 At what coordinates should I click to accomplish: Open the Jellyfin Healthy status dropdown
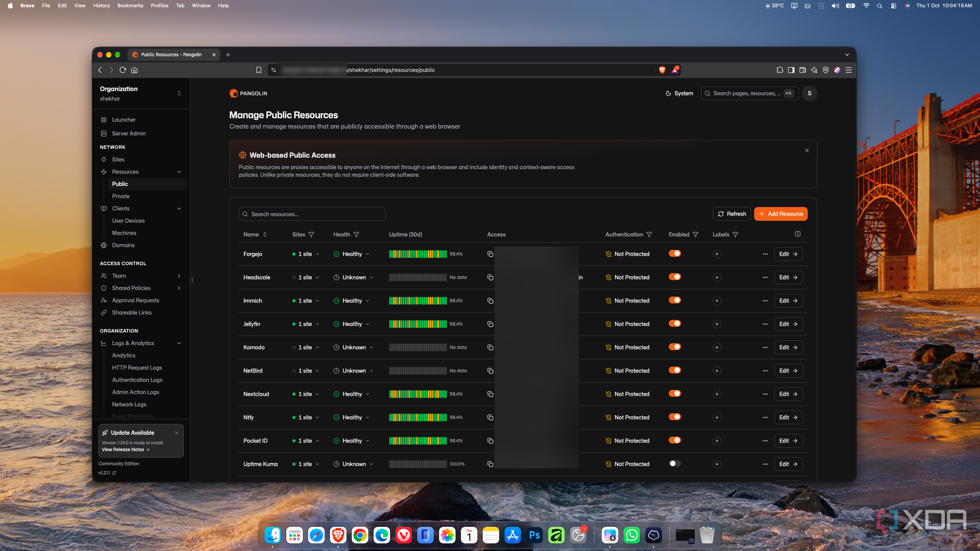[x=351, y=324]
